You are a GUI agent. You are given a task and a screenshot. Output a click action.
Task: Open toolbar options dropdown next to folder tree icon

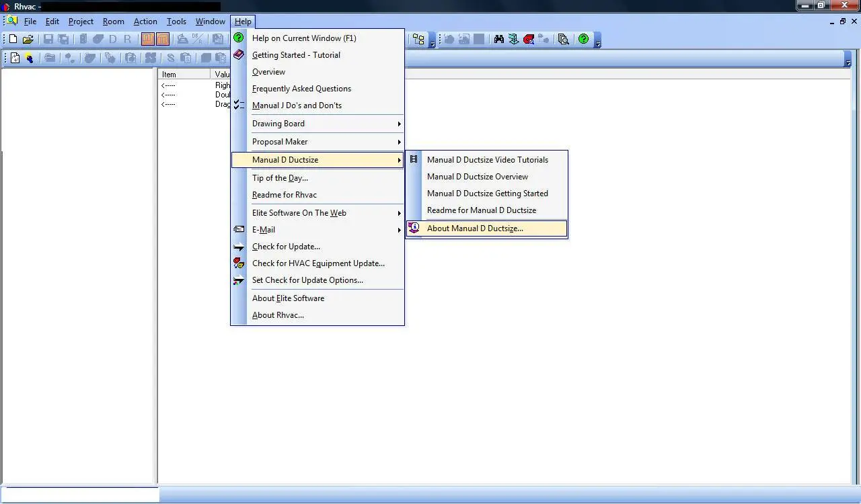pyautogui.click(x=432, y=41)
